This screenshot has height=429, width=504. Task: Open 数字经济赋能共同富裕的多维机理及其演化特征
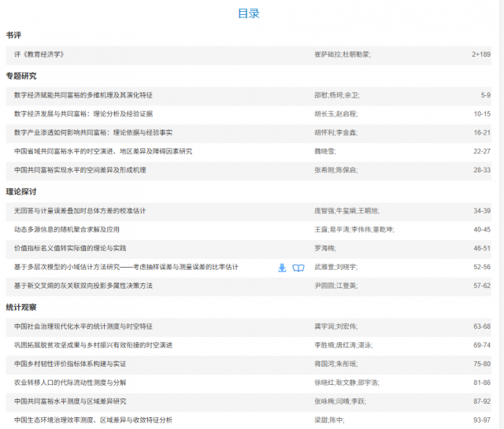click(x=85, y=94)
